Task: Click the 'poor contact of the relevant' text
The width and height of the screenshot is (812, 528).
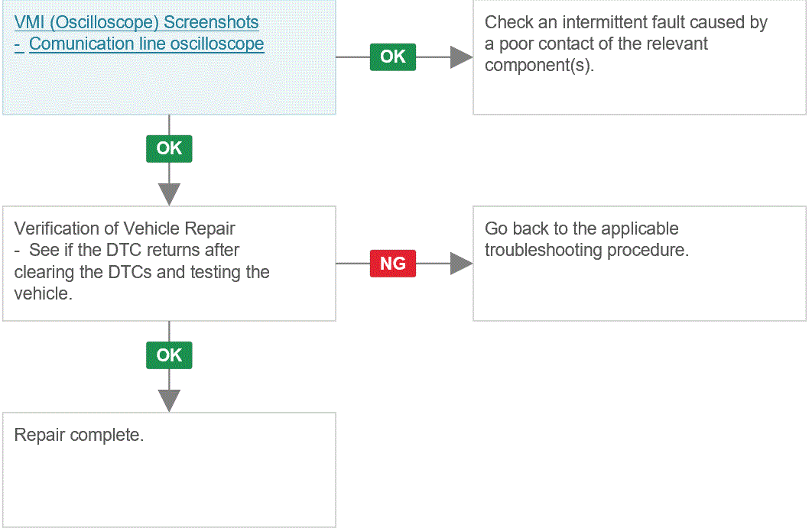Action: coord(603,44)
